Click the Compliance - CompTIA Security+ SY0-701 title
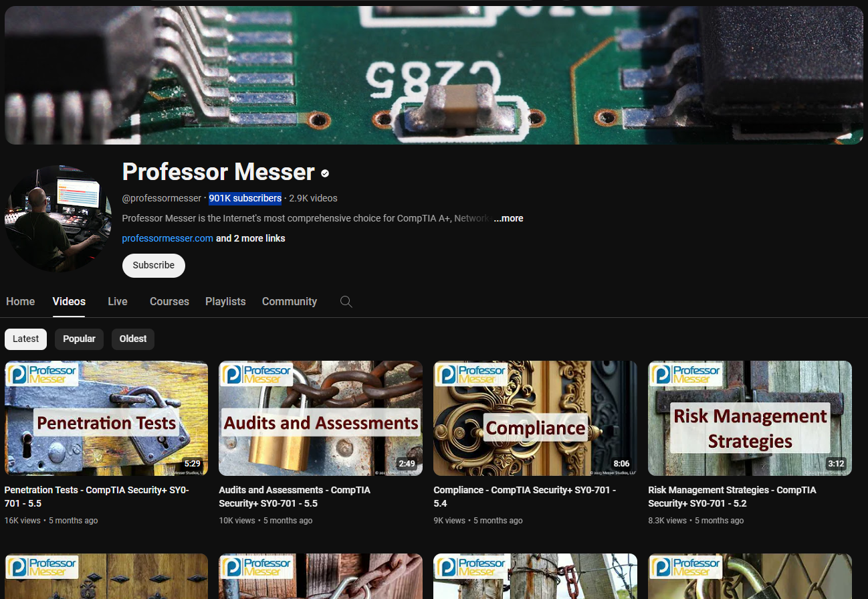This screenshot has height=599, width=868. (x=524, y=496)
